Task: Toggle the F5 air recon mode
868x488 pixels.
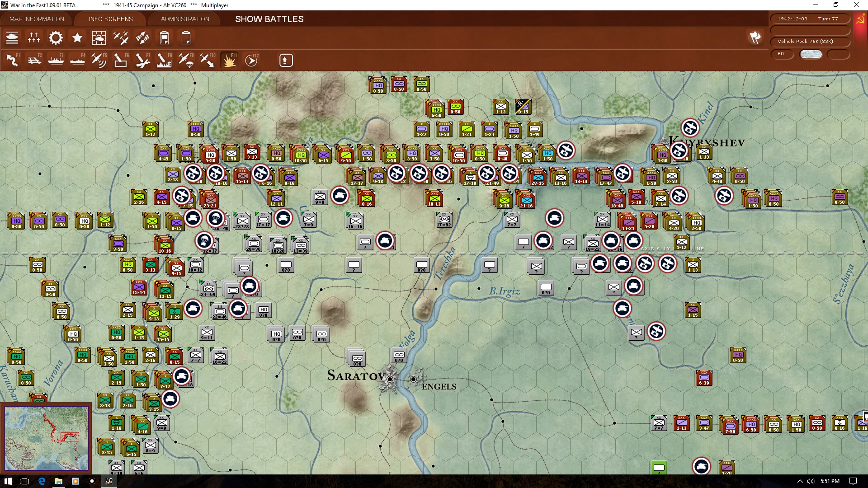Action: (x=99, y=60)
